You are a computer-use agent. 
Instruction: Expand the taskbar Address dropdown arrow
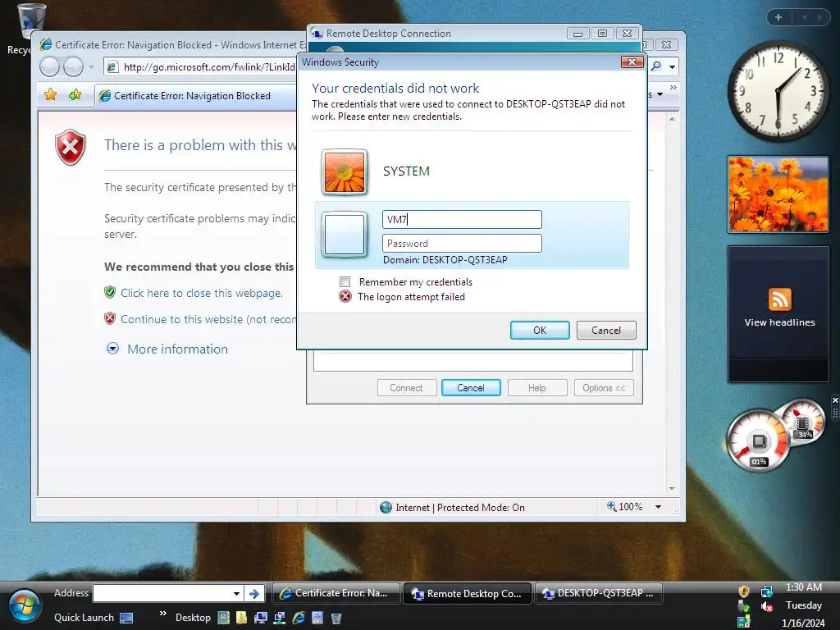click(236, 594)
